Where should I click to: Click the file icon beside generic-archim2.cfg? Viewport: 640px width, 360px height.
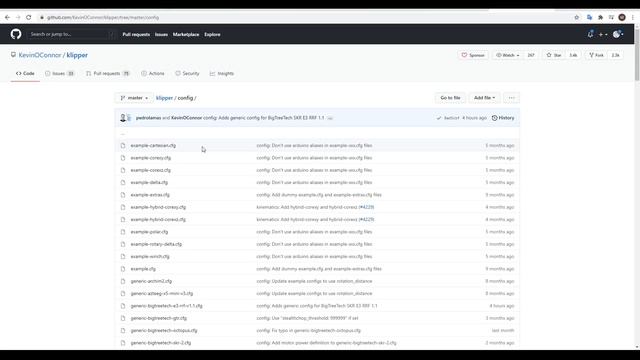coord(123,281)
